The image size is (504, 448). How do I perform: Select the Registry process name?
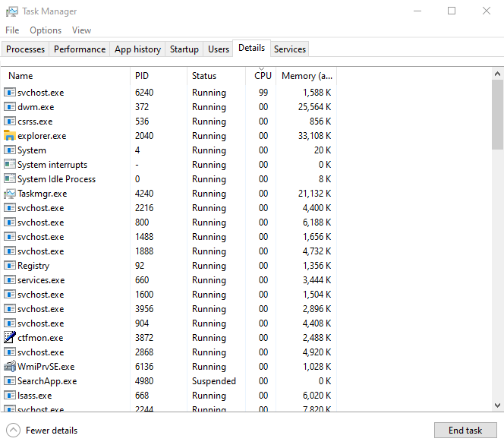[x=33, y=266]
